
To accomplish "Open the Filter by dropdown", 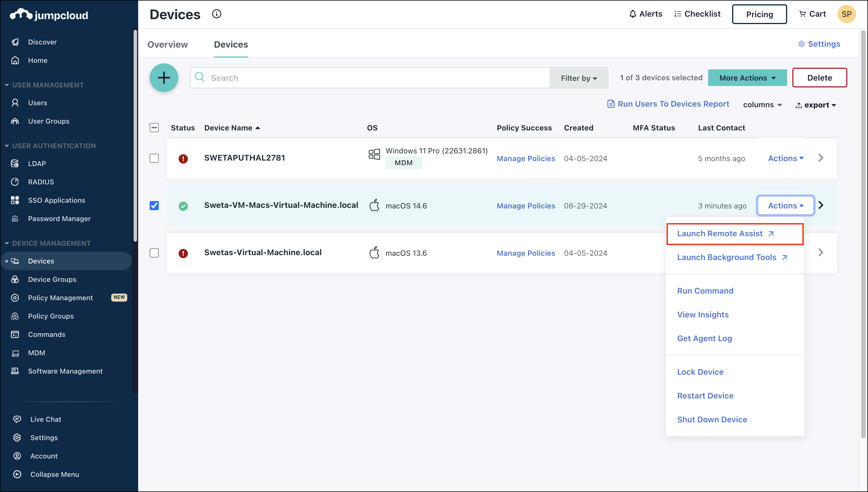I will [x=578, y=78].
